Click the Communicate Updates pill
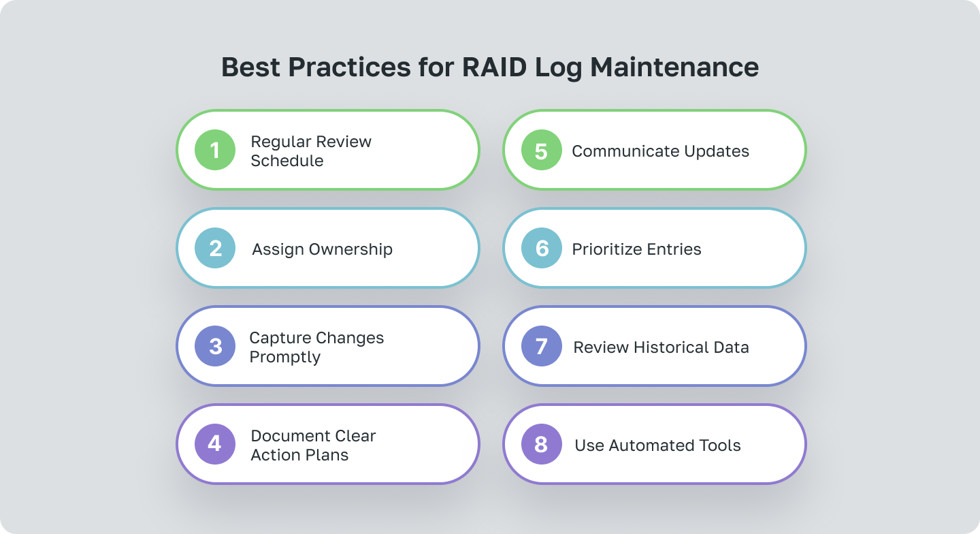980x534 pixels. tap(655, 150)
